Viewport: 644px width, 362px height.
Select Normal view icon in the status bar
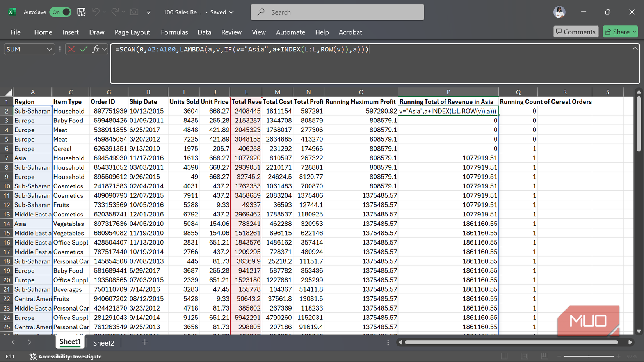click(x=504, y=356)
